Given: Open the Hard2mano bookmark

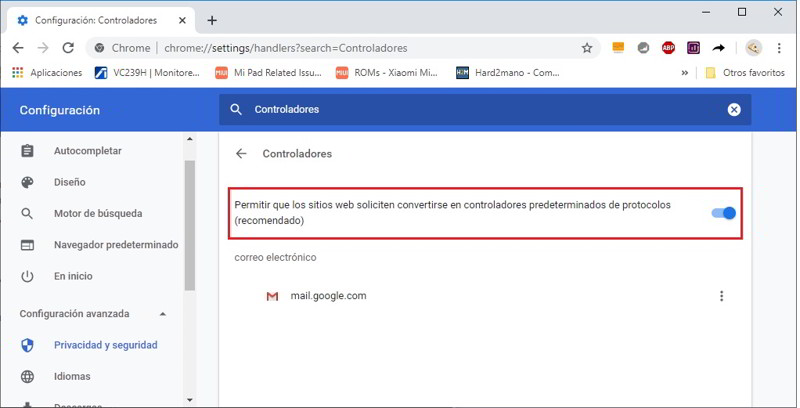Looking at the screenshot, I should [x=508, y=73].
